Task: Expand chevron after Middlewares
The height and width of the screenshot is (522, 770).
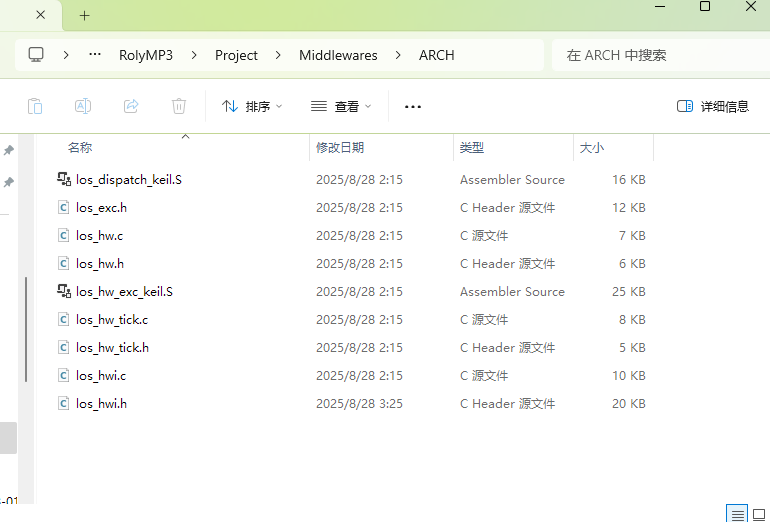Action: (398, 55)
